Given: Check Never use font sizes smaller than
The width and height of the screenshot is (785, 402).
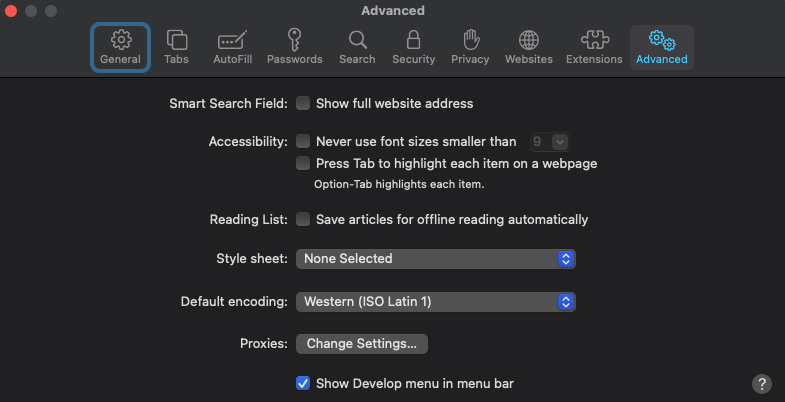Looking at the screenshot, I should (303, 142).
